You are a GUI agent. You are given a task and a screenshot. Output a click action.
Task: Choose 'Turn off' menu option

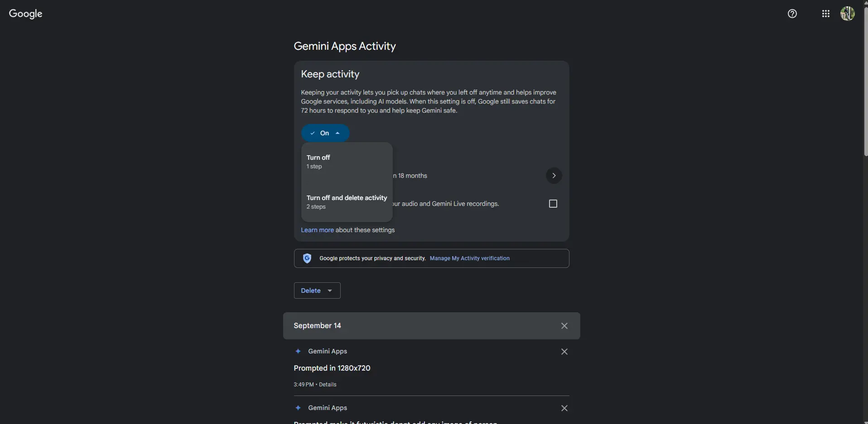tap(347, 162)
